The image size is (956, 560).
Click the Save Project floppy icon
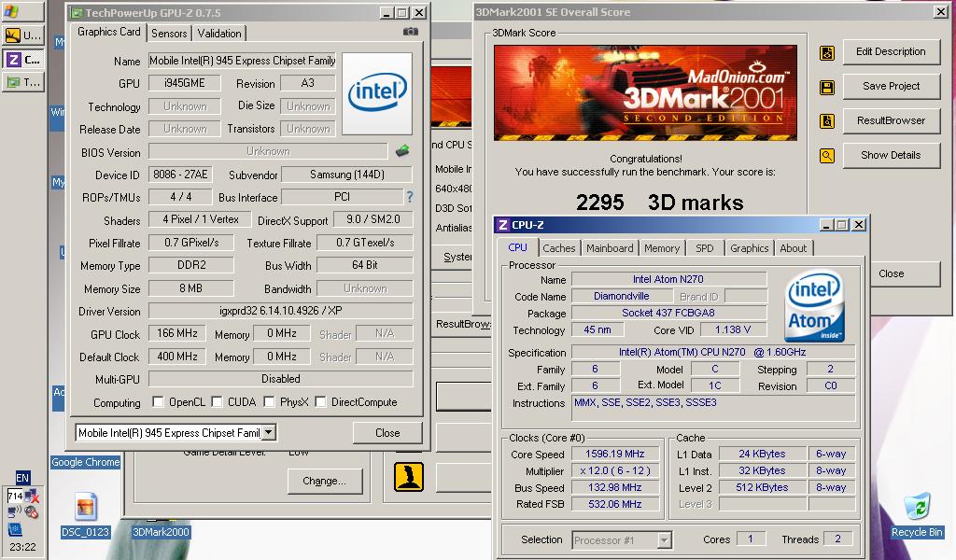(x=827, y=87)
